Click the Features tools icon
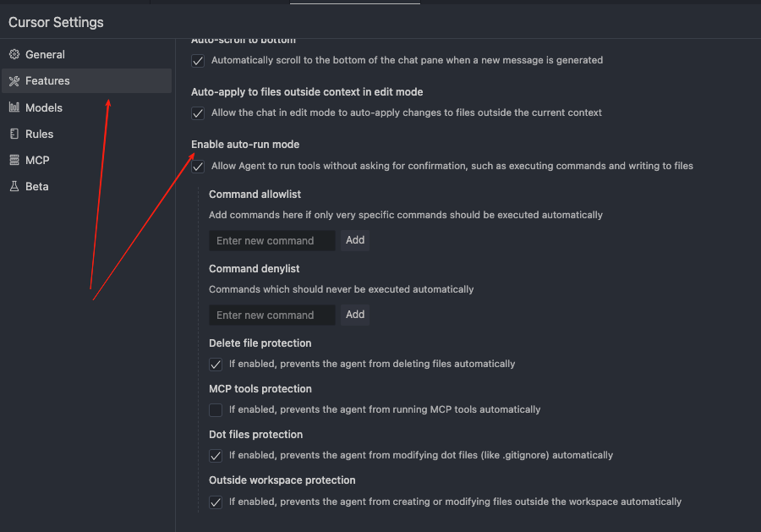Viewport: 761px width, 532px height. point(14,81)
